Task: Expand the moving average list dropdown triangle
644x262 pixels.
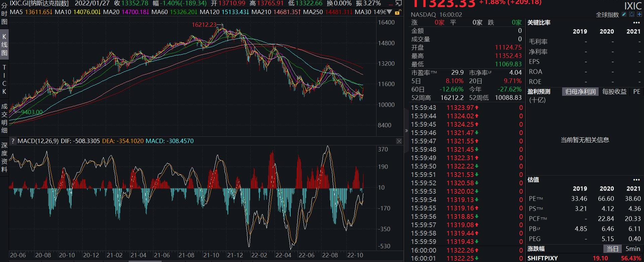Action: [389, 12]
